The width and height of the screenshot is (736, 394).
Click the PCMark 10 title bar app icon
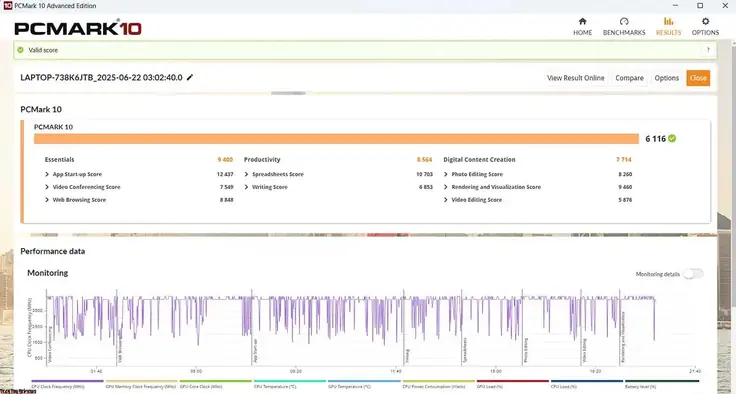8,6
